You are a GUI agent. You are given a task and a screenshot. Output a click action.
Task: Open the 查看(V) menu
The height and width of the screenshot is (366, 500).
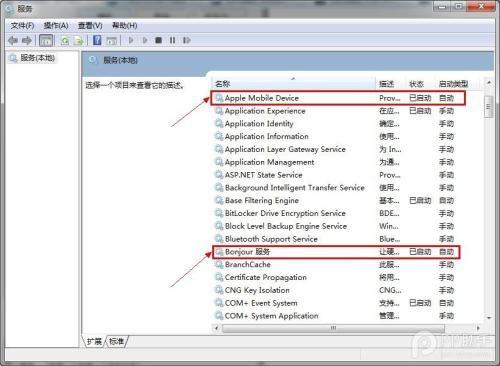(90, 26)
